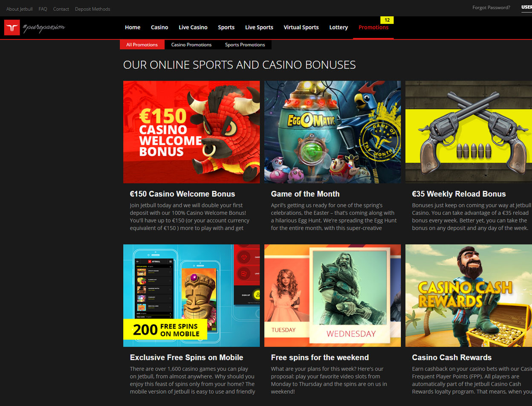
Task: Click the €150 Casino Welcome Bonus title
Action: [x=182, y=194]
